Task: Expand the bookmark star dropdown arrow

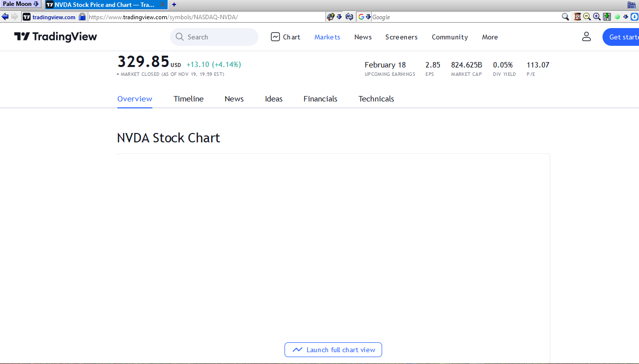Action: 339,17
